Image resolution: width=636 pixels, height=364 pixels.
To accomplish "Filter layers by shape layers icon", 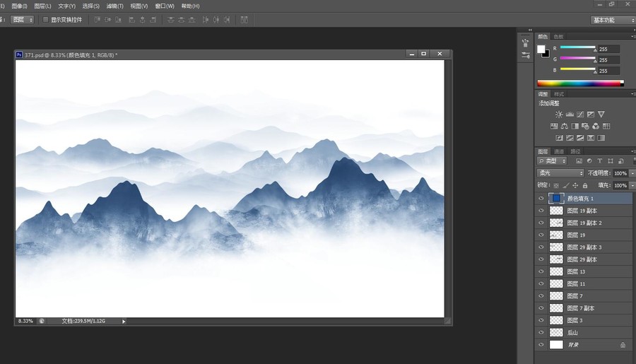I will point(611,161).
